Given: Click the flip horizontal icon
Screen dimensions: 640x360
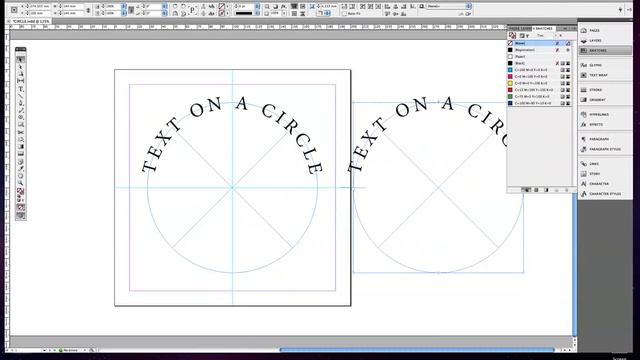Looking at the screenshot, I should pos(175,13).
